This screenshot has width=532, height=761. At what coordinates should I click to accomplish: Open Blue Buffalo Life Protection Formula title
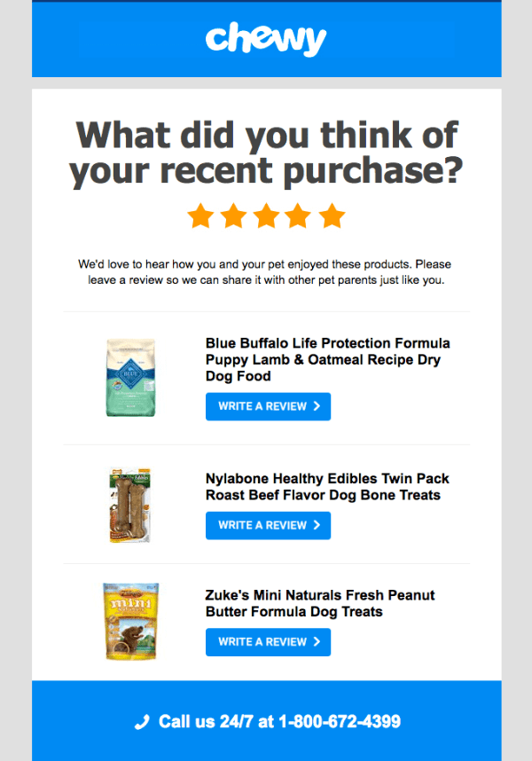(327, 359)
